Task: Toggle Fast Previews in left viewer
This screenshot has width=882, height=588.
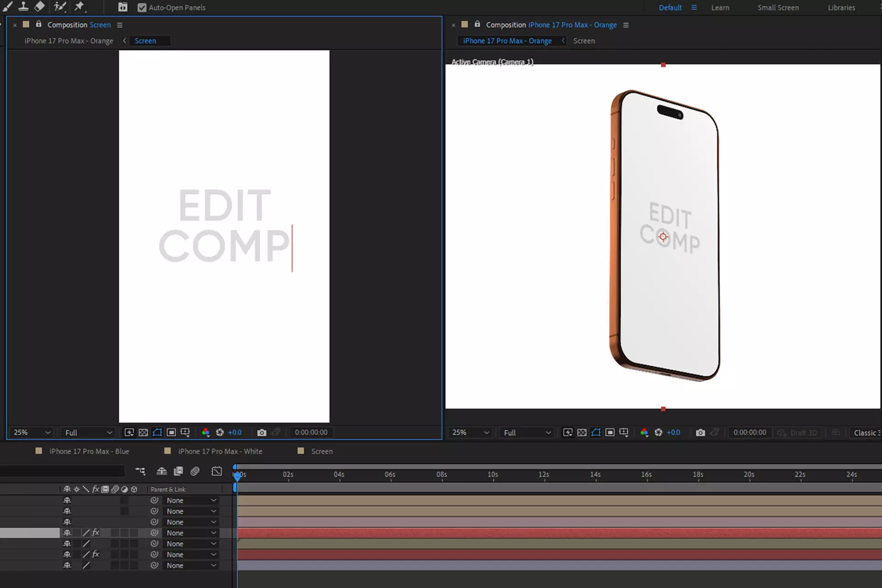Action: point(129,432)
